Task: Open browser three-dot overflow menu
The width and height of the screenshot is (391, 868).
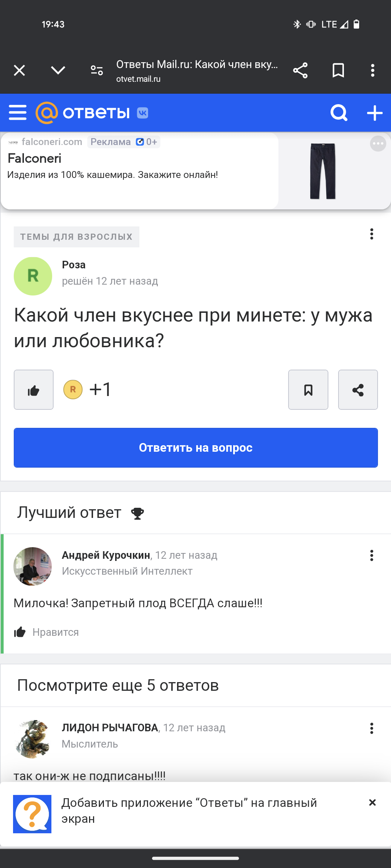Action: [x=373, y=70]
